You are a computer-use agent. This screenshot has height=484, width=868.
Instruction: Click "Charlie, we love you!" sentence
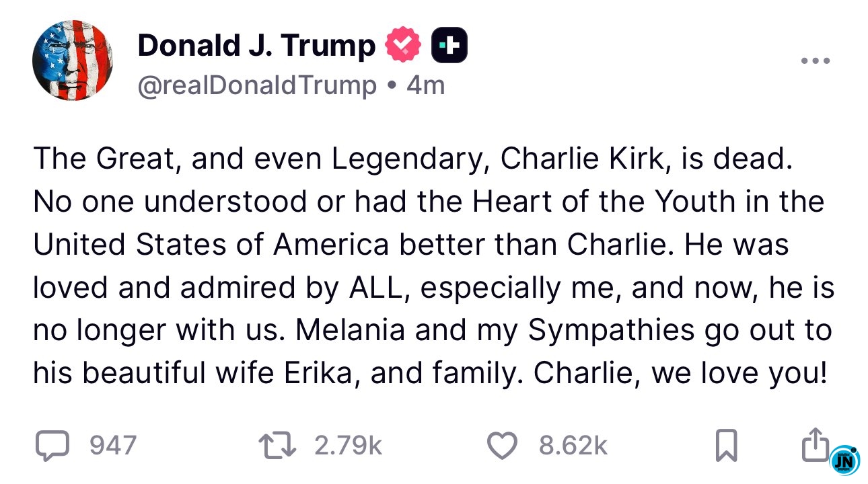point(680,374)
